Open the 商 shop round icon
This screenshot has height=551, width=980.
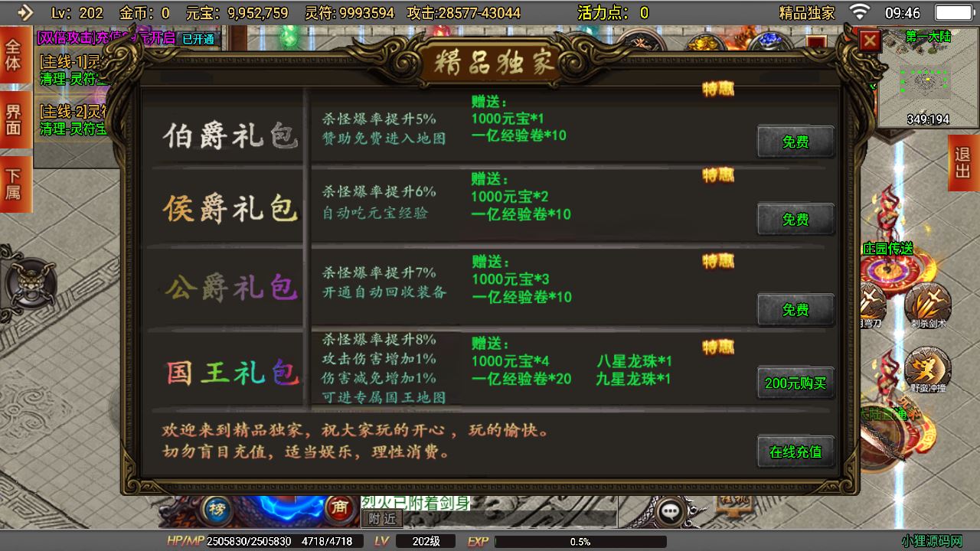(x=337, y=507)
